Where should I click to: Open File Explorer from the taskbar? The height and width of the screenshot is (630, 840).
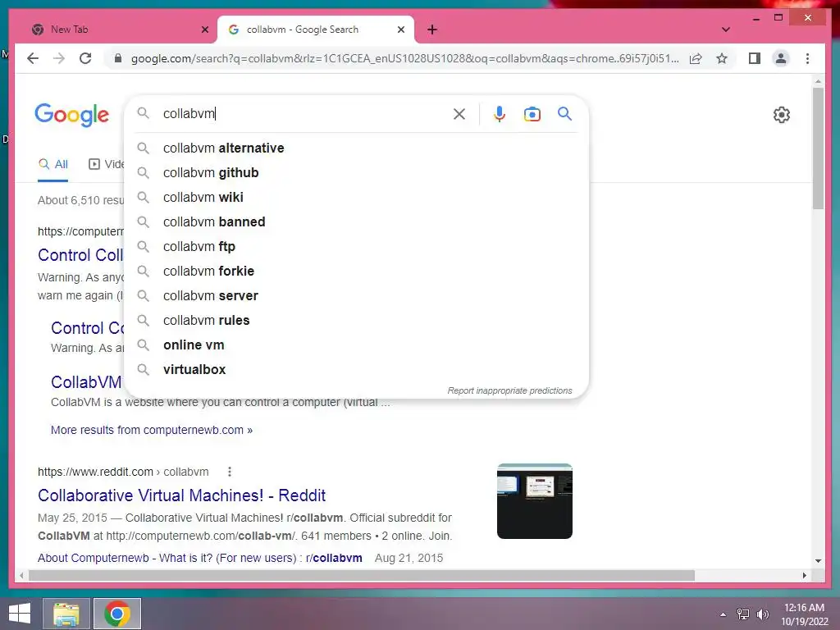click(x=66, y=614)
